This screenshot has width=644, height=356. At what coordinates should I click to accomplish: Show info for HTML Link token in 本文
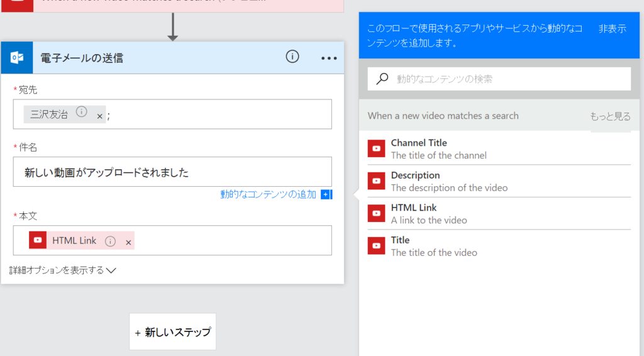point(110,241)
